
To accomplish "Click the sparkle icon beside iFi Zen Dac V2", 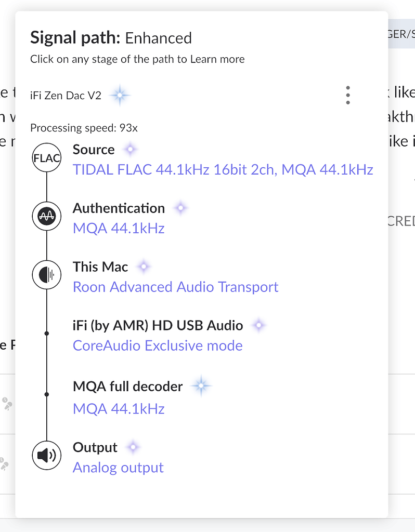I will point(120,95).
